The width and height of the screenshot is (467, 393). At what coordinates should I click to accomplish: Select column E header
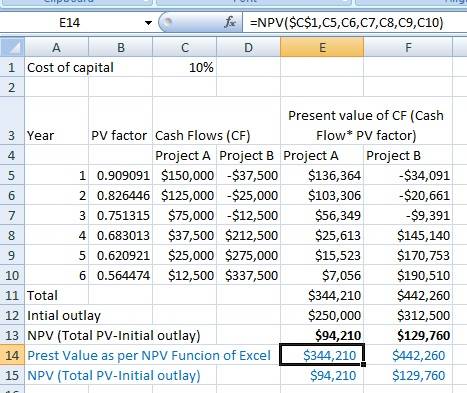point(322,48)
